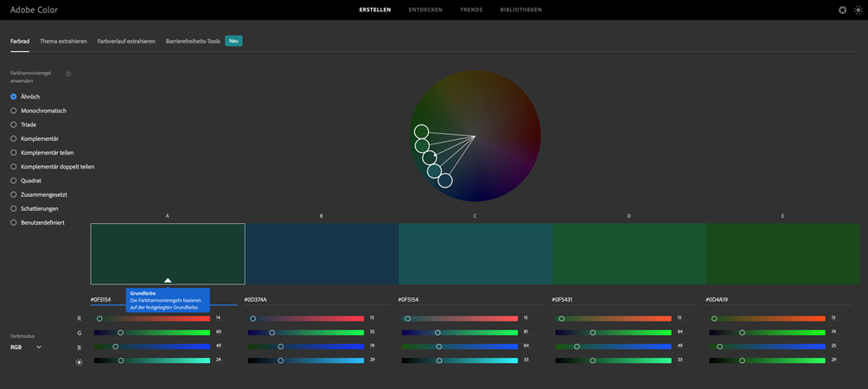The height and width of the screenshot is (389, 868).
Task: Click the white base color triangle marker
Action: coord(168,280)
